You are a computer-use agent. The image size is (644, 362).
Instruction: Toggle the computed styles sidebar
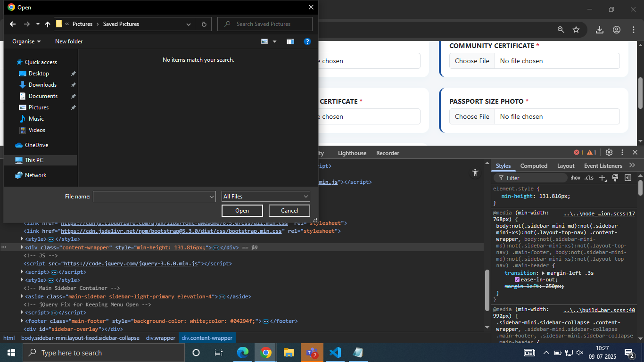[627, 178]
